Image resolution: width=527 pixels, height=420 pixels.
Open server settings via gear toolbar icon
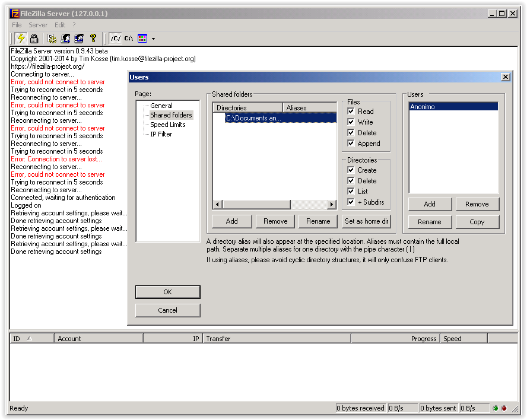[x=52, y=39]
